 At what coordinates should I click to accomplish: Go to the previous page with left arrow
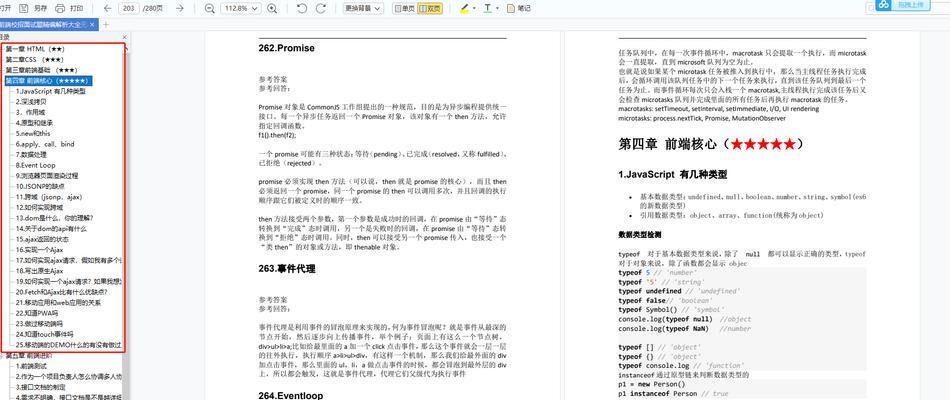tap(107, 8)
